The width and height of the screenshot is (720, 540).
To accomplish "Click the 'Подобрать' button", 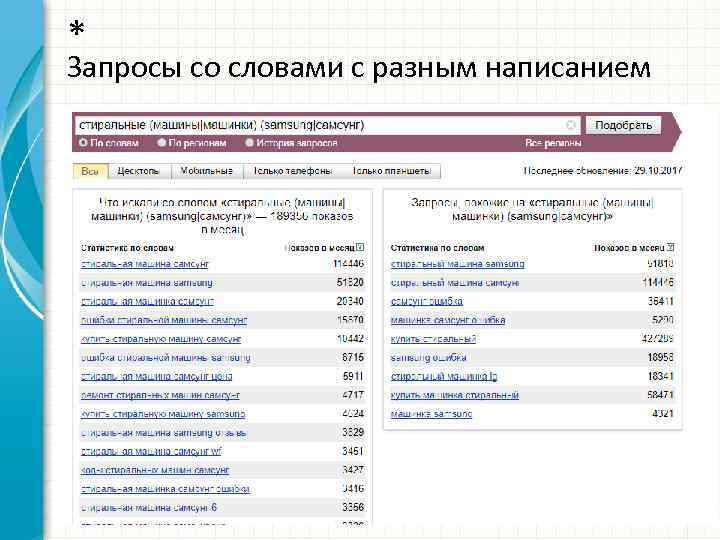I will 623,125.
